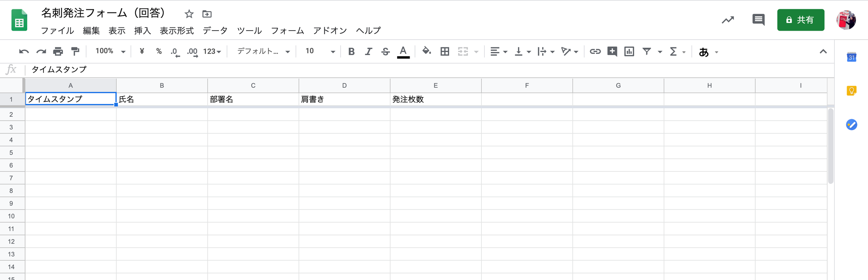
Task: Open the font デフォルト dropdown
Action: tap(263, 51)
